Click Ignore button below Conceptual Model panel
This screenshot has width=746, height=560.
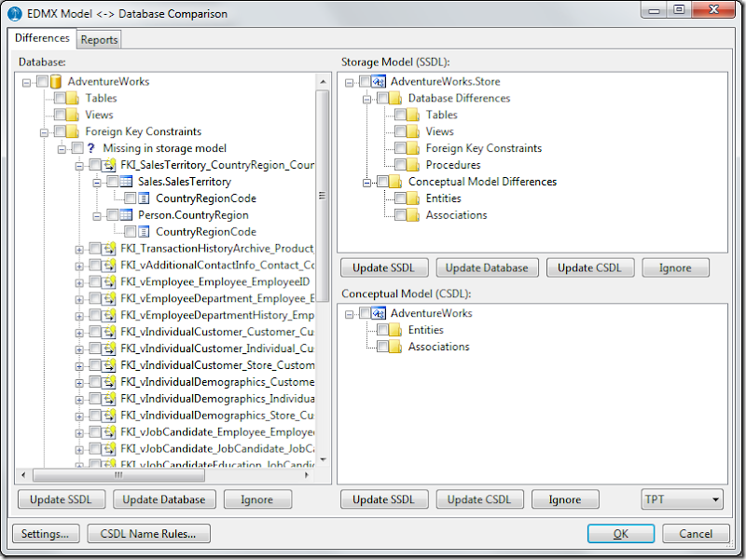point(565,499)
